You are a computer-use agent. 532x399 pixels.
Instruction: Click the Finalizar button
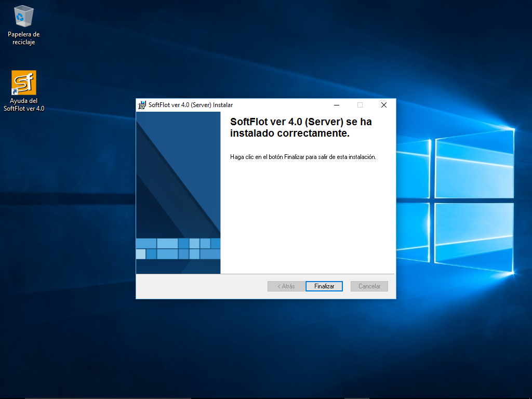(x=324, y=286)
